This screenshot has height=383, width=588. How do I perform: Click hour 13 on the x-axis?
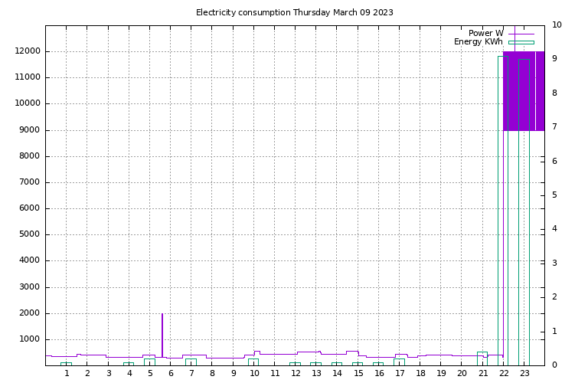pos(316,373)
